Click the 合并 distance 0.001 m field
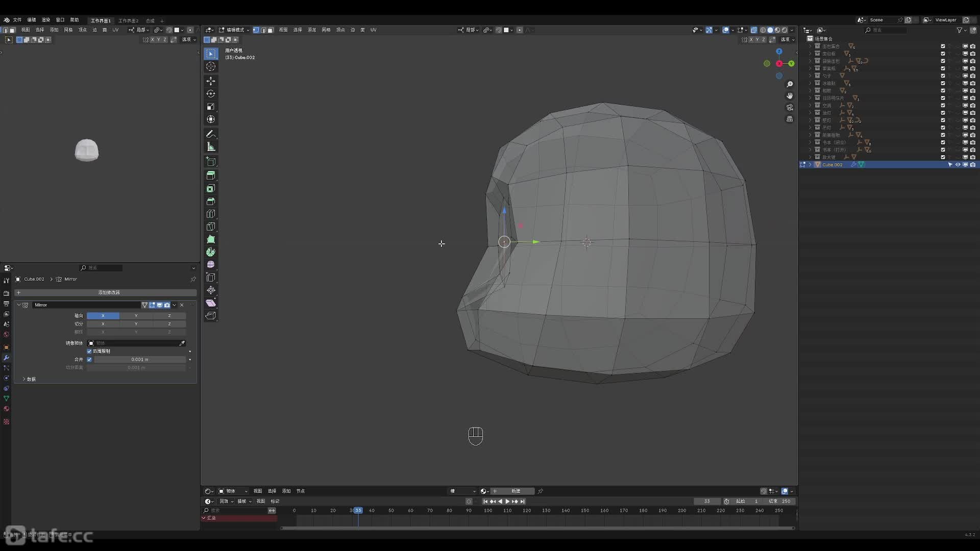 [139, 359]
